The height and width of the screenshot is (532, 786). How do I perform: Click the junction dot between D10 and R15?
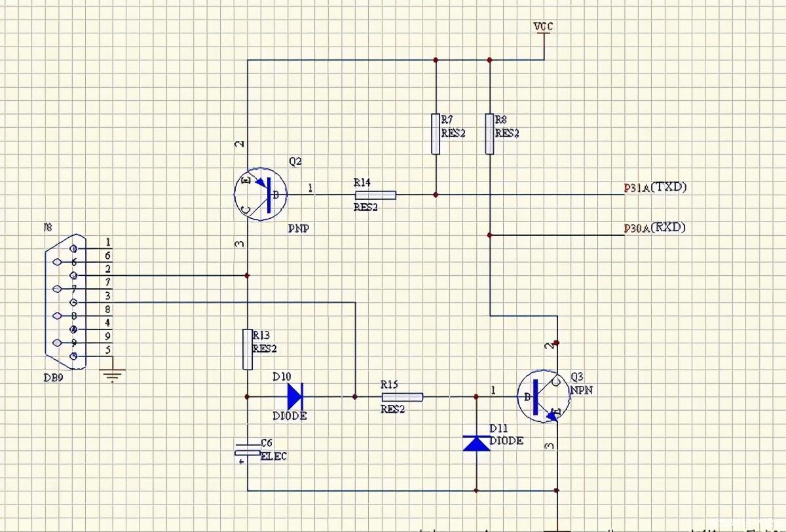pos(355,396)
